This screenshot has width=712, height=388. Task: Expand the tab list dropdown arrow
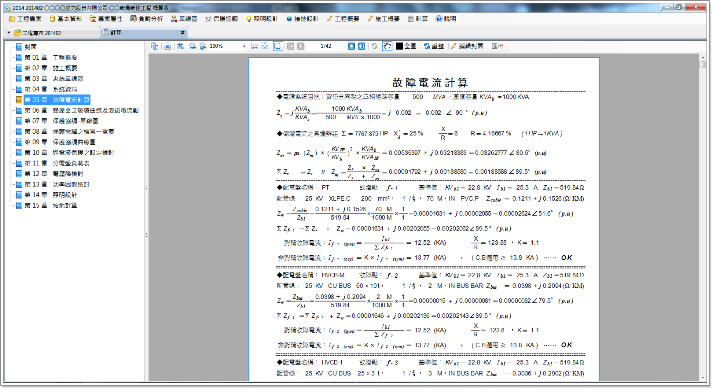[9, 33]
